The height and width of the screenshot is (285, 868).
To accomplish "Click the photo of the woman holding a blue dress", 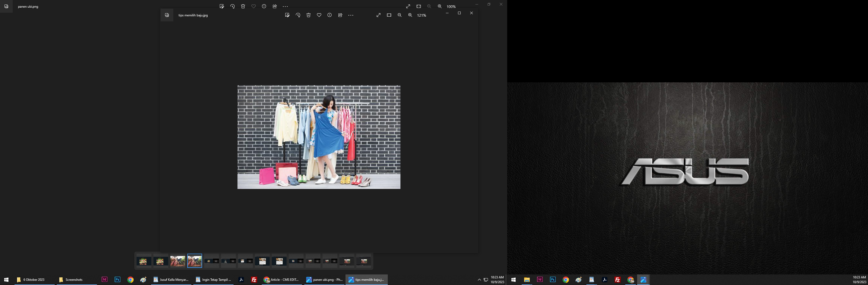I will (x=319, y=137).
